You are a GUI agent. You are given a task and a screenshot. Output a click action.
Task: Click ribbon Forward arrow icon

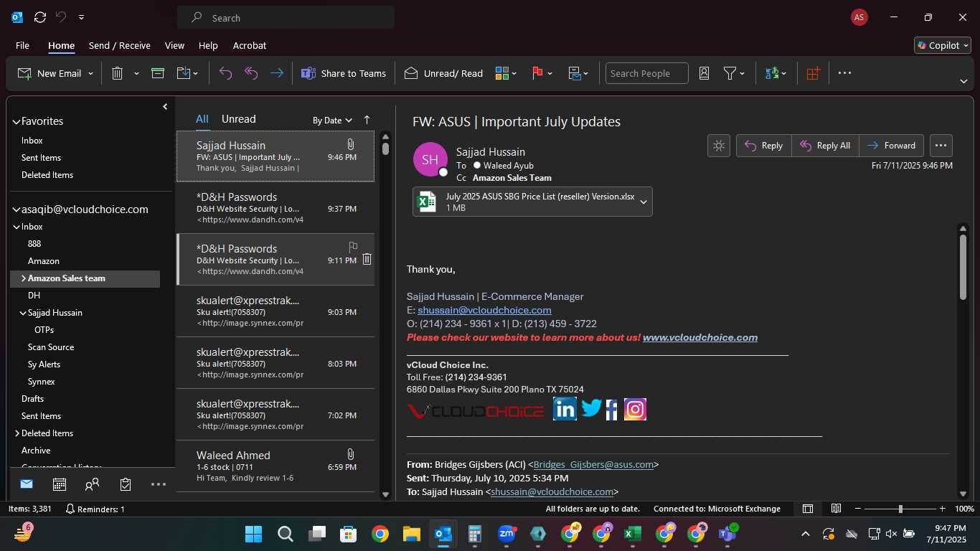(277, 73)
